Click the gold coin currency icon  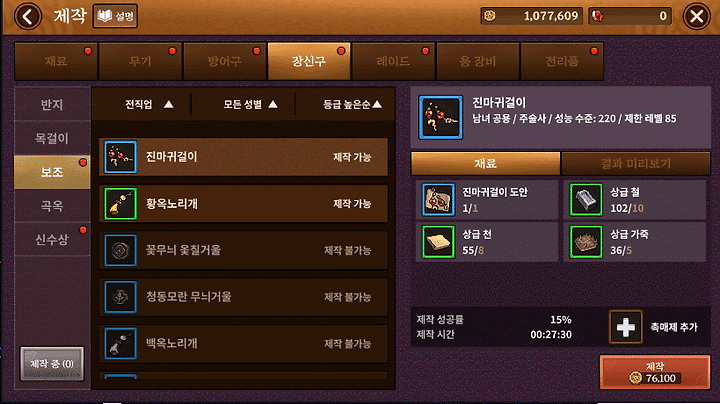pos(490,16)
